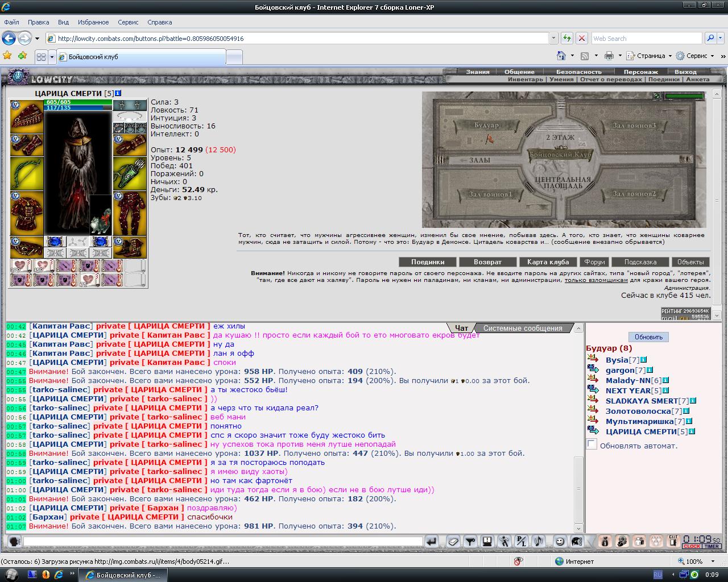Viewport: 728px width, 582px height.
Task: Click the RU language indicator in tray
Action: point(657,575)
